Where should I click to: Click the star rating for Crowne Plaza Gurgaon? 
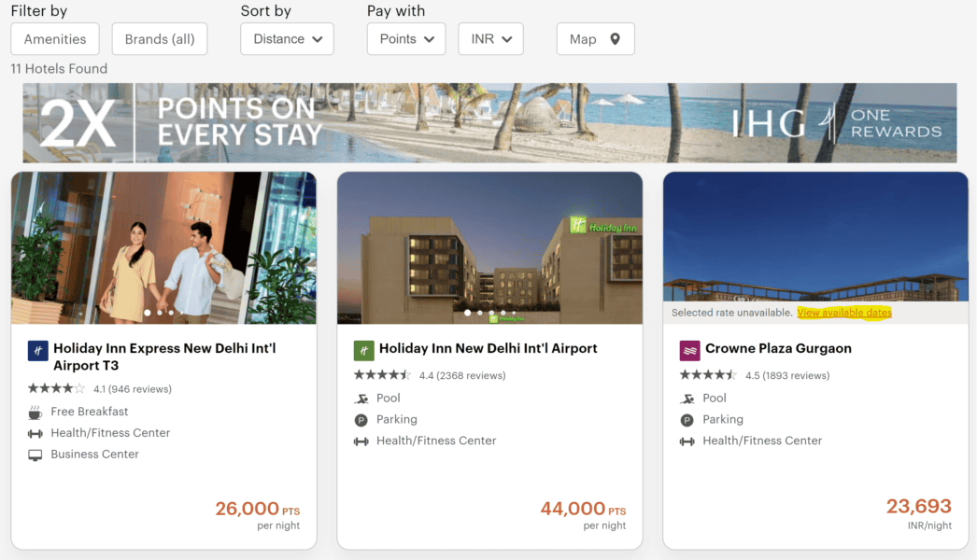pos(708,375)
